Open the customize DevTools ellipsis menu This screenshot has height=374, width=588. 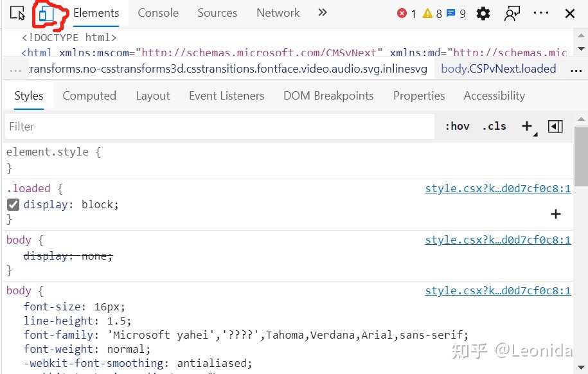pos(541,13)
